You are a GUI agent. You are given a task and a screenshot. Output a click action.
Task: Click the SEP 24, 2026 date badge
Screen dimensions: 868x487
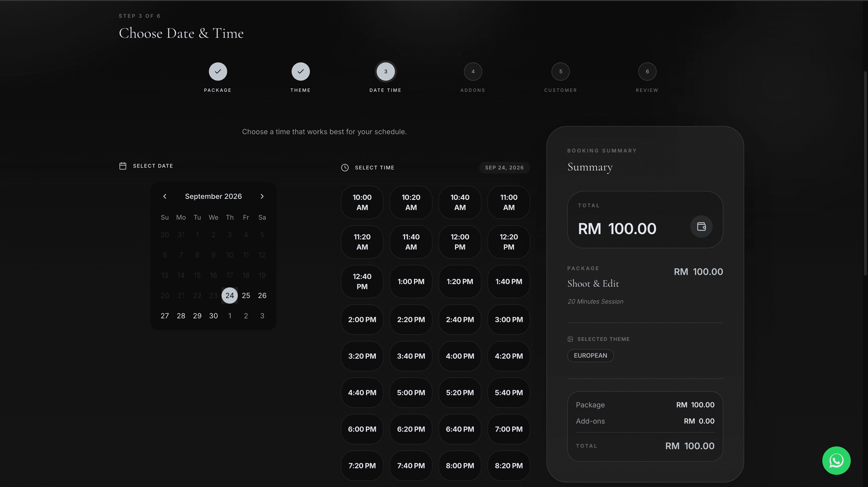504,168
